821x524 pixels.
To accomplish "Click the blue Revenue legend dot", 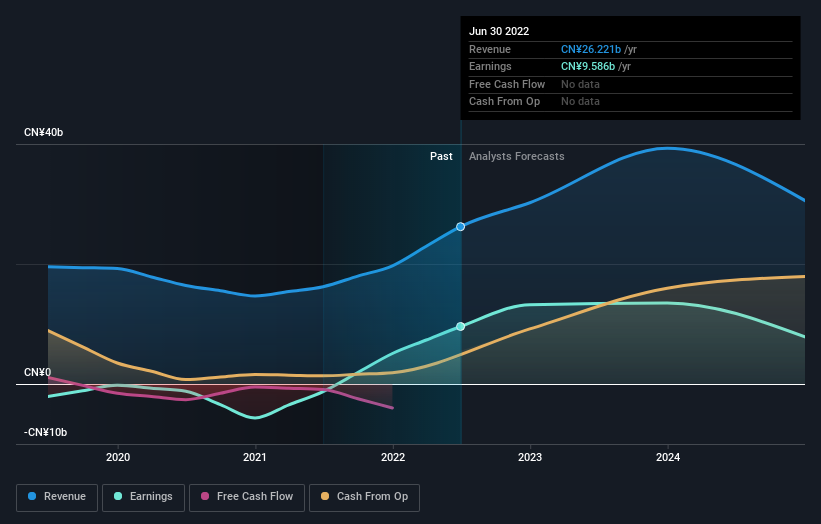I will [32, 496].
